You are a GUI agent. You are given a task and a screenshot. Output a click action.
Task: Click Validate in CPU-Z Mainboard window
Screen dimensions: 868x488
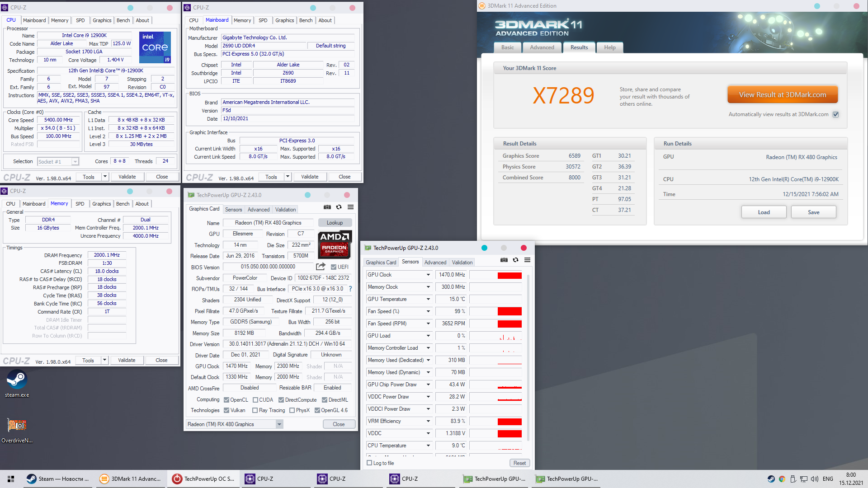(x=310, y=177)
